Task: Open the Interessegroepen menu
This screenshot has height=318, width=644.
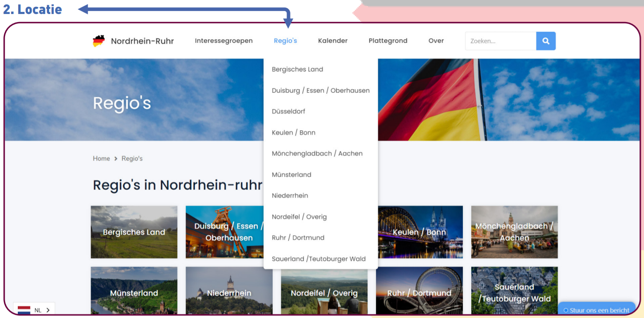Action: (224, 41)
